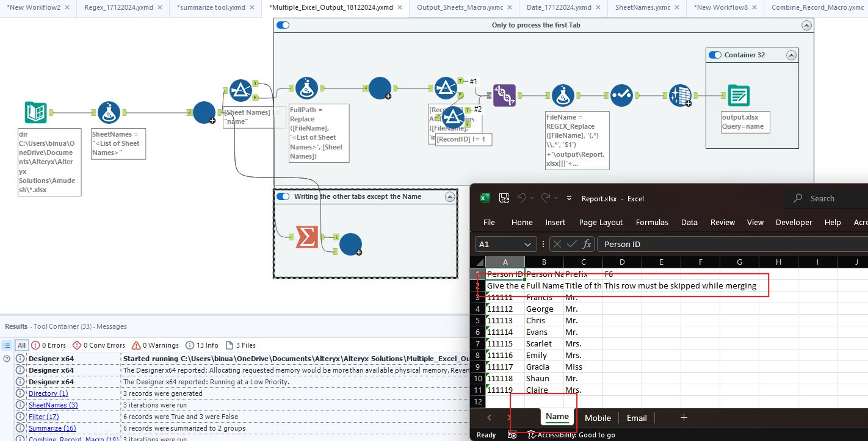Screen dimensions: 868x441
Task: Click the SheetNames (3) link in Results panel
Action: [x=53, y=405]
